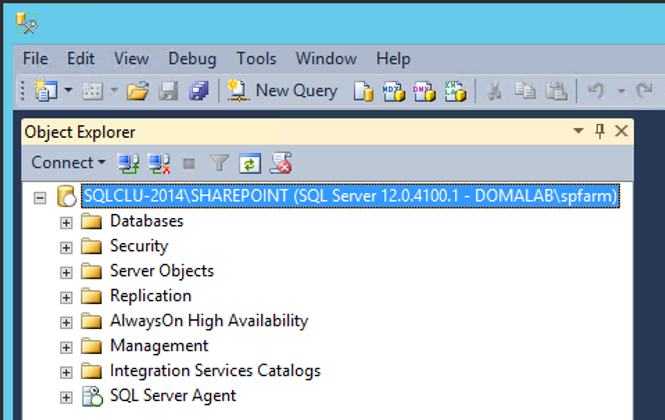The height and width of the screenshot is (420, 665).
Task: Open the Add New Item dropdown arrow
Action: (114, 90)
